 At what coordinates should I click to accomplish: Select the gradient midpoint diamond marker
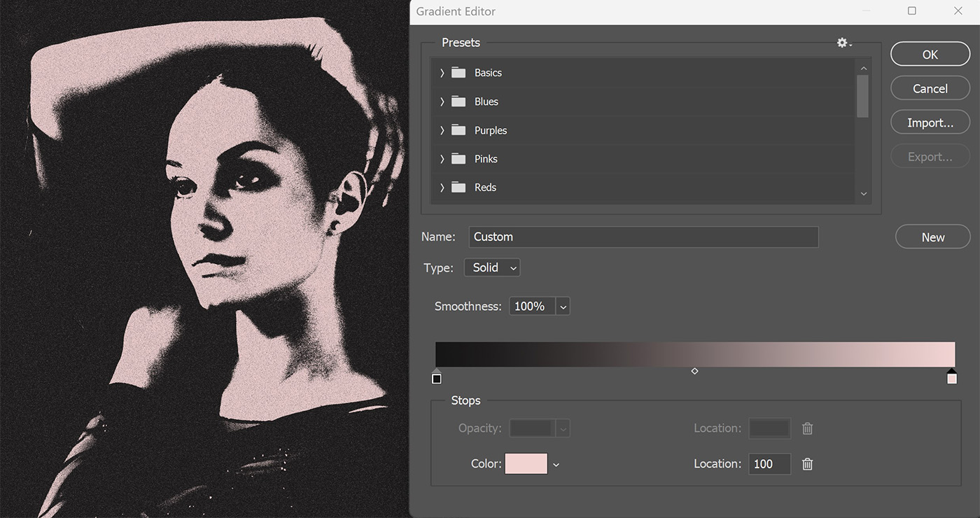coord(694,370)
